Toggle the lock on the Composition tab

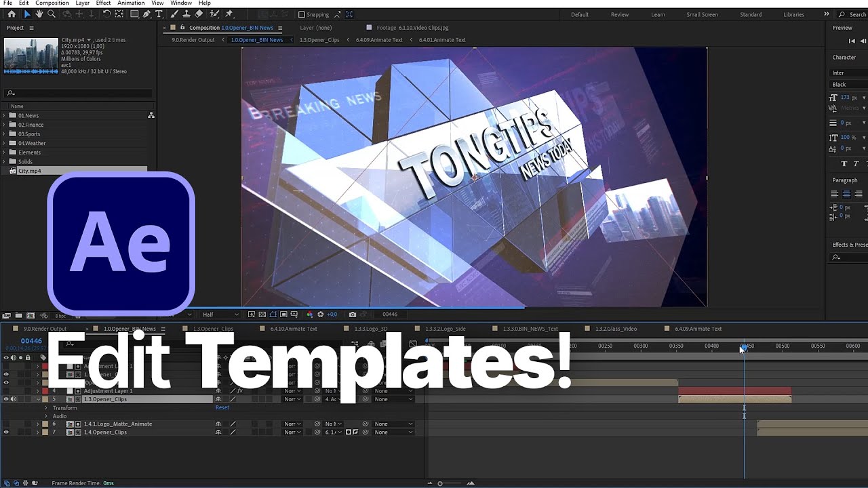182,28
